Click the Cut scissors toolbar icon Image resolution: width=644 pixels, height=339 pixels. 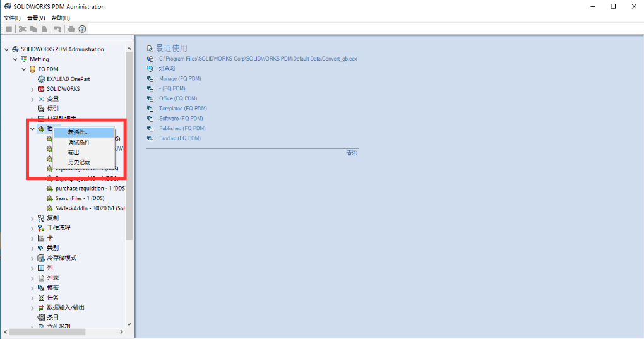tap(23, 29)
